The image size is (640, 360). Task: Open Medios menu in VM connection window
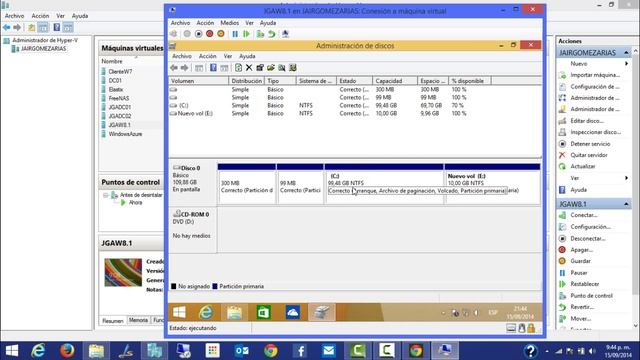(x=230, y=23)
